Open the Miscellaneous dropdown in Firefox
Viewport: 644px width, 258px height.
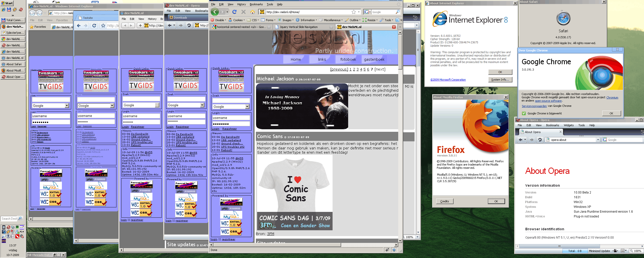point(331,20)
